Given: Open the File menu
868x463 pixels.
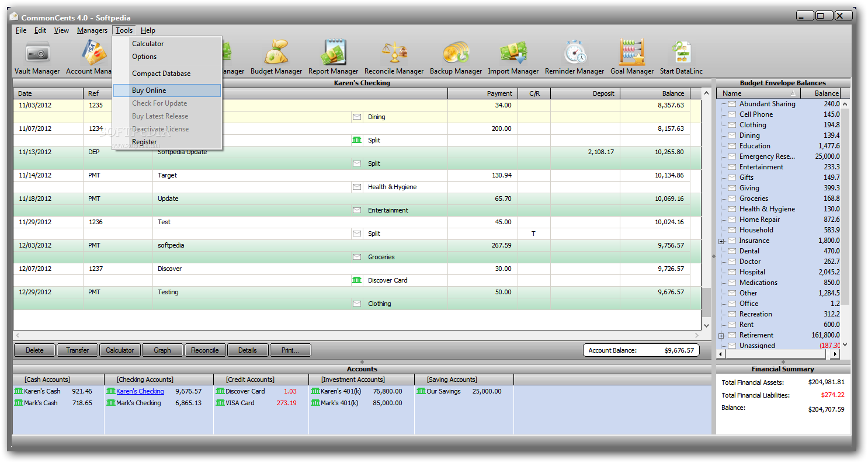Looking at the screenshot, I should pos(21,30).
